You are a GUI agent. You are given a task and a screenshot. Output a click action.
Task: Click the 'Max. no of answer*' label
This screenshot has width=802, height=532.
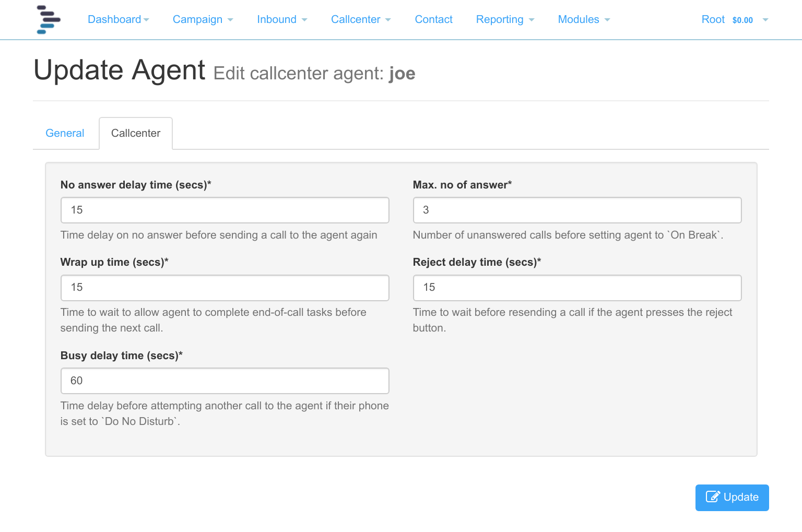tap(462, 185)
